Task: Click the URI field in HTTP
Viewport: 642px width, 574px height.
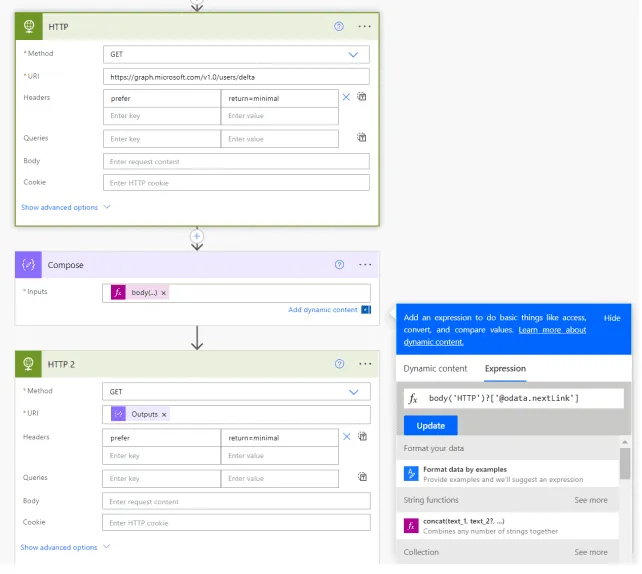Action: [x=236, y=76]
